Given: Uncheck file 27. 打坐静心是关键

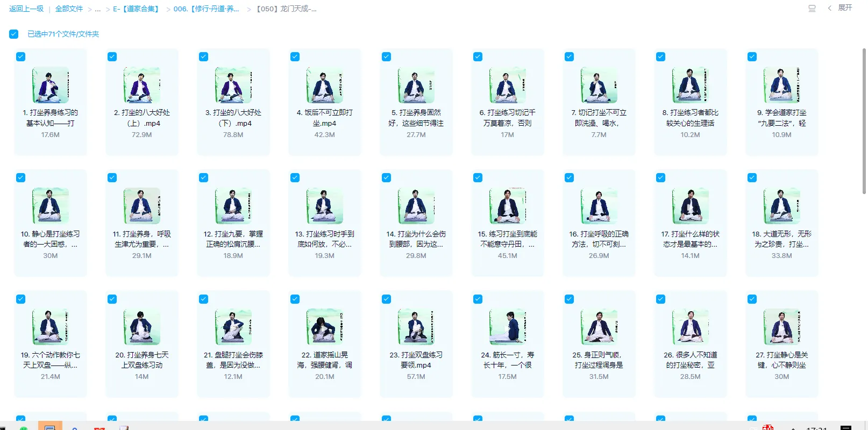Looking at the screenshot, I should pyautogui.click(x=752, y=299).
